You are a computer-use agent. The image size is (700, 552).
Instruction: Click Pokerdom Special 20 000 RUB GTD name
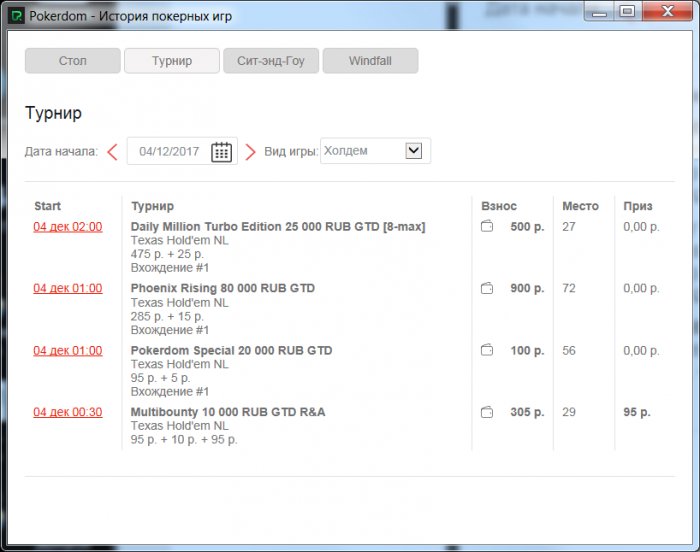click(231, 351)
